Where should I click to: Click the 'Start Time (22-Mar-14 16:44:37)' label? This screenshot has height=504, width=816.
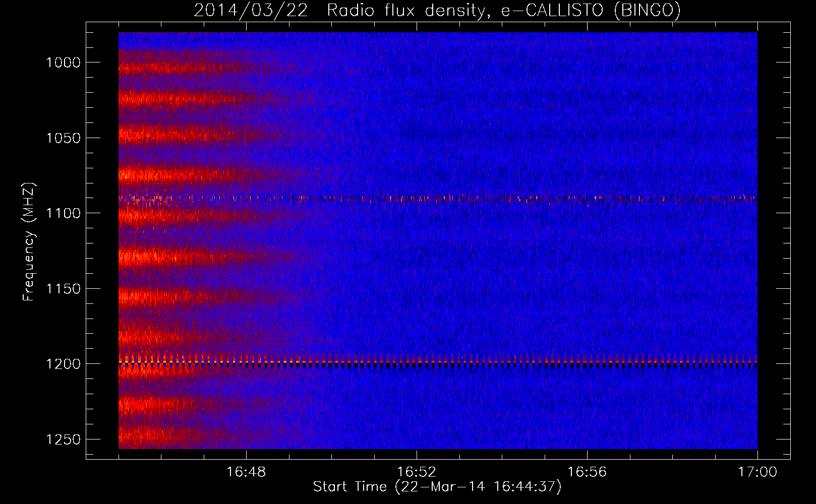(x=437, y=487)
